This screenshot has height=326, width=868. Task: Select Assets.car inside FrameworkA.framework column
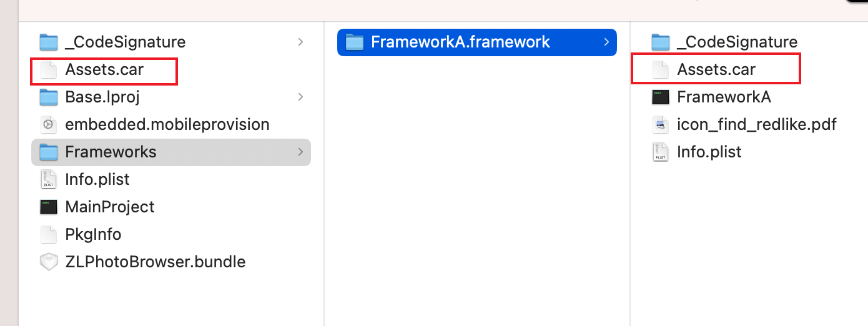click(x=716, y=69)
